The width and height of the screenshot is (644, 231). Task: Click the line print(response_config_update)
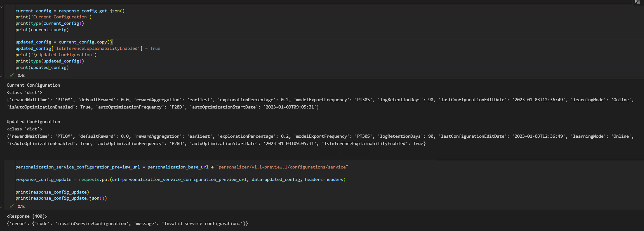(52, 192)
